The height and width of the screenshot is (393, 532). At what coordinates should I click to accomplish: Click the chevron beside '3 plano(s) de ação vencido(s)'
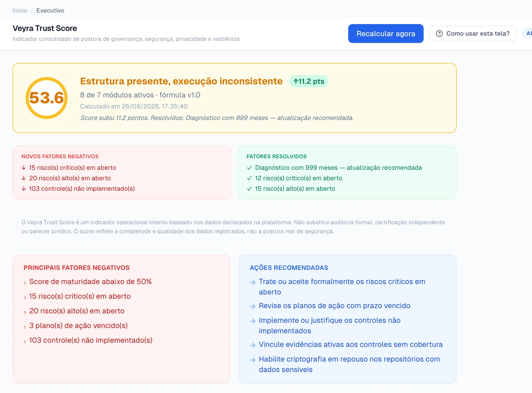[x=25, y=327]
